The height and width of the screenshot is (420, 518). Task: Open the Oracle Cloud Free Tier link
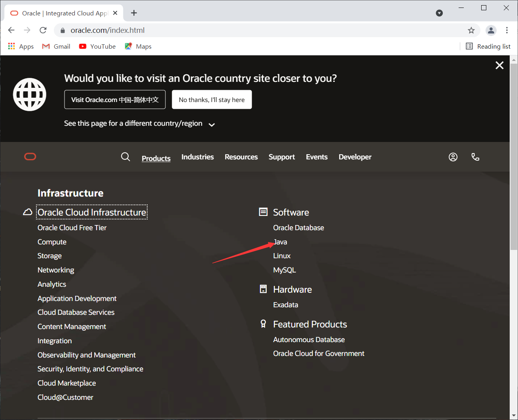pos(72,228)
